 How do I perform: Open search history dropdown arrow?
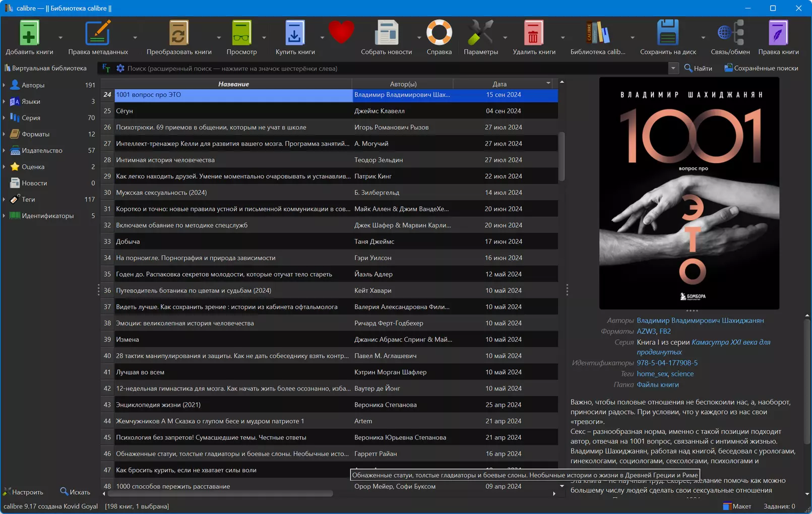click(x=673, y=68)
